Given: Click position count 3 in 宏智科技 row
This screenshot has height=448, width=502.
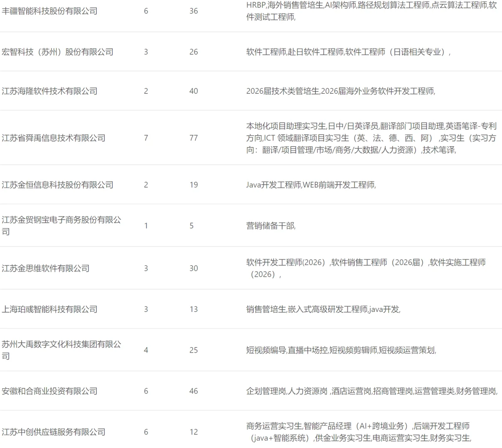Looking at the screenshot, I should [x=146, y=52].
